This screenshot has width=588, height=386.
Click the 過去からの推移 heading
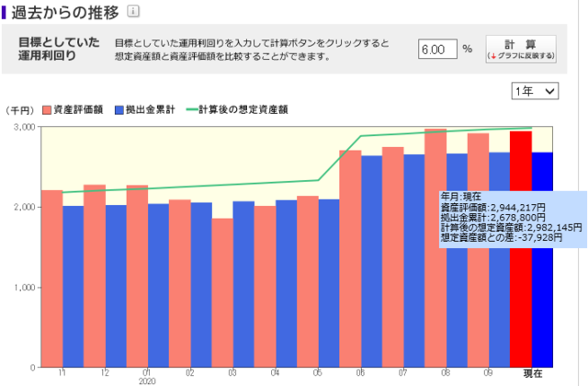(x=65, y=12)
